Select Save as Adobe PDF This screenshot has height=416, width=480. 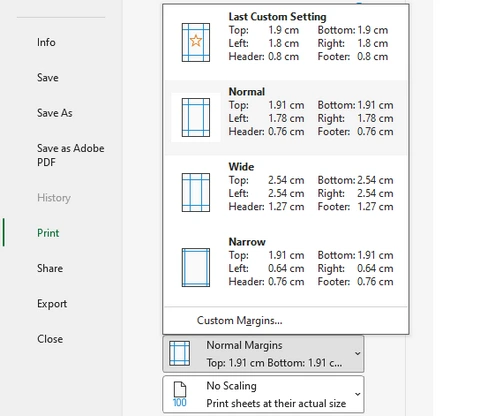pyautogui.click(x=71, y=155)
